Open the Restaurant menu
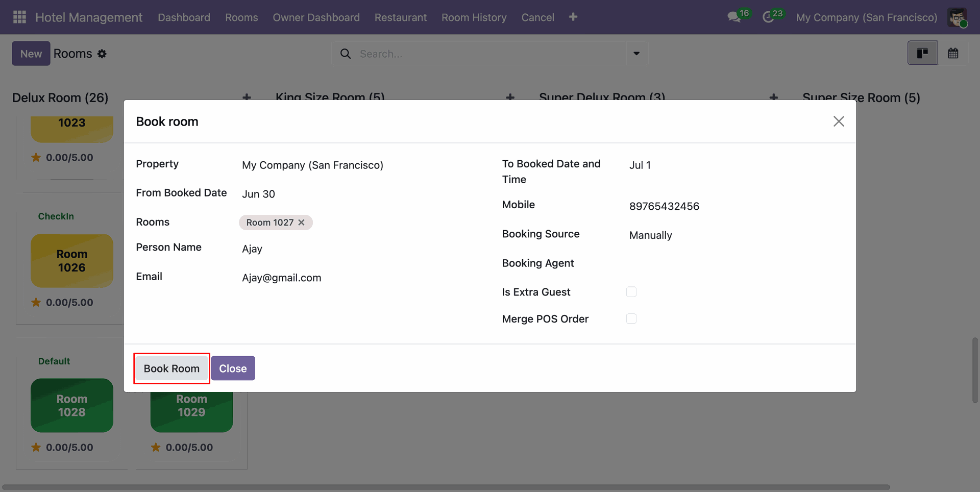Image resolution: width=980 pixels, height=492 pixels. [x=401, y=17]
